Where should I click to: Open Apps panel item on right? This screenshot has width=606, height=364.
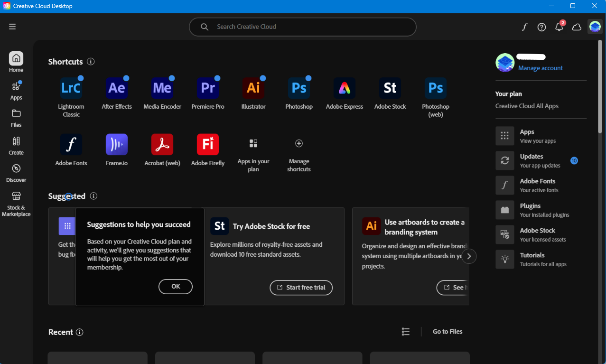point(541,136)
